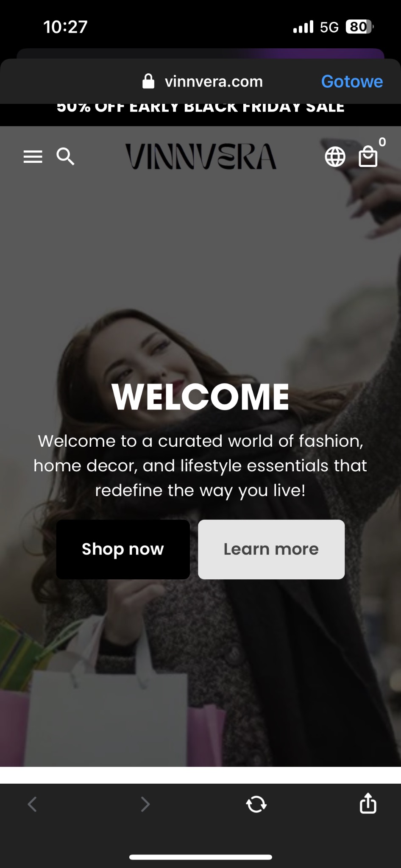This screenshot has width=401, height=868.
Task: Tap the search magnifier icon
Action: [x=65, y=156]
